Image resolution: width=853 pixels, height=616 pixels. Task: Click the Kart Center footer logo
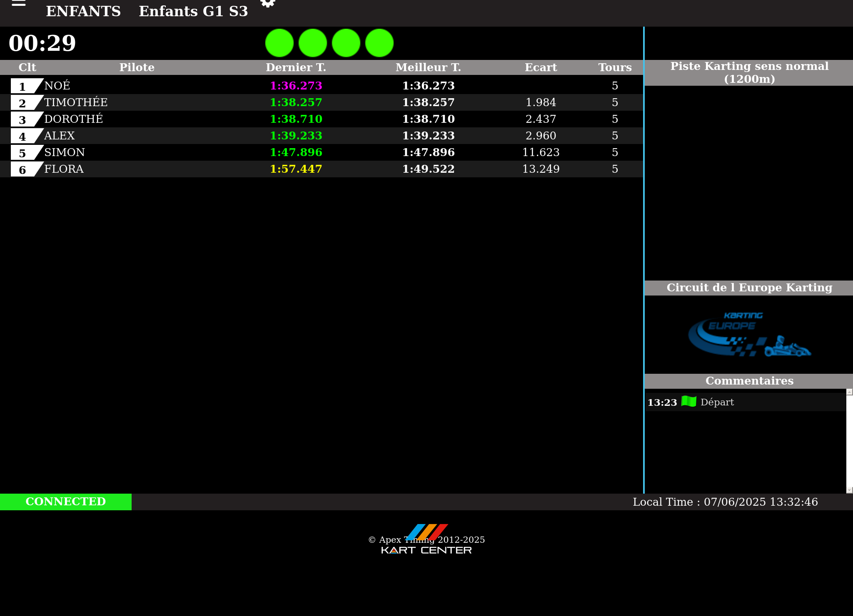point(426,550)
